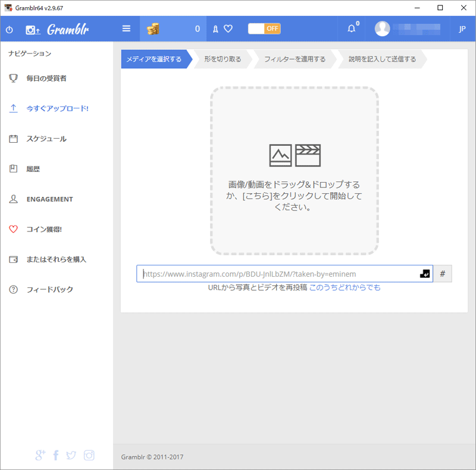Image resolution: width=476 pixels, height=470 pixels.
Task: Click the video clapperboard icon in drop zone
Action: pos(308,155)
